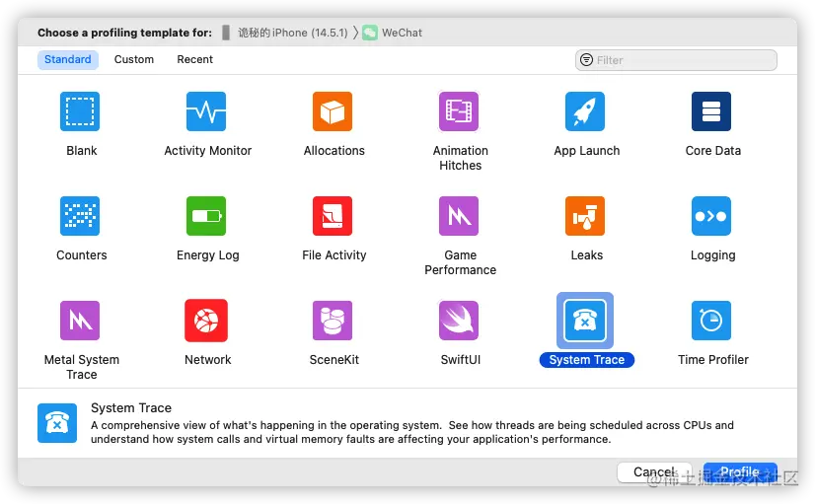Viewport: 815px width, 504px height.
Task: Choose the Core Data template icon
Action: 711,111
